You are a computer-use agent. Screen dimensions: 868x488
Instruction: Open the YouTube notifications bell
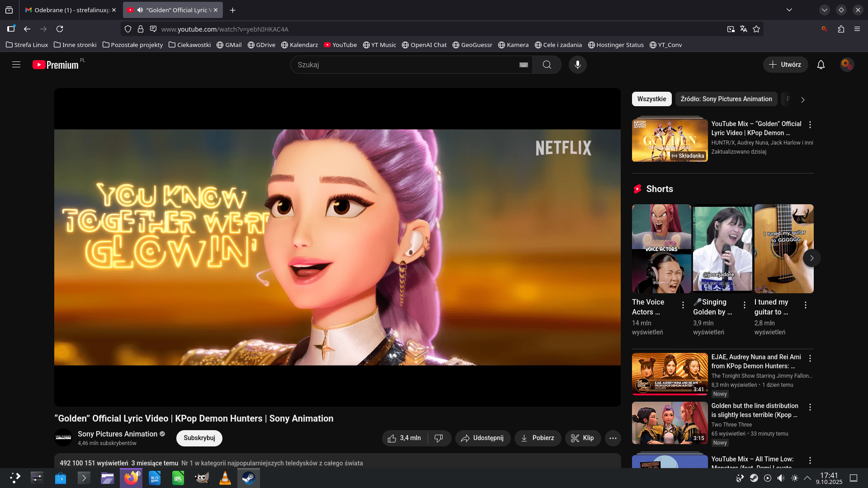pos(821,65)
